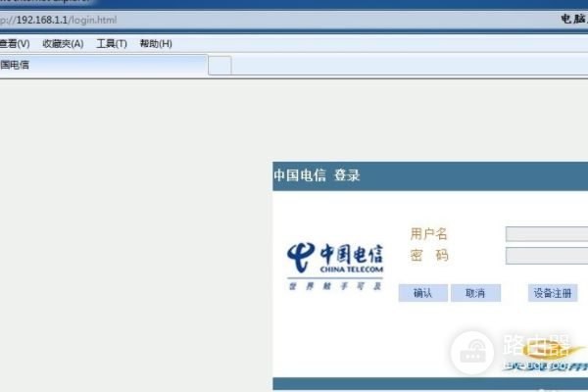Click the China Telecom logo
Viewport: 588px width, 392px height.
[335, 267]
